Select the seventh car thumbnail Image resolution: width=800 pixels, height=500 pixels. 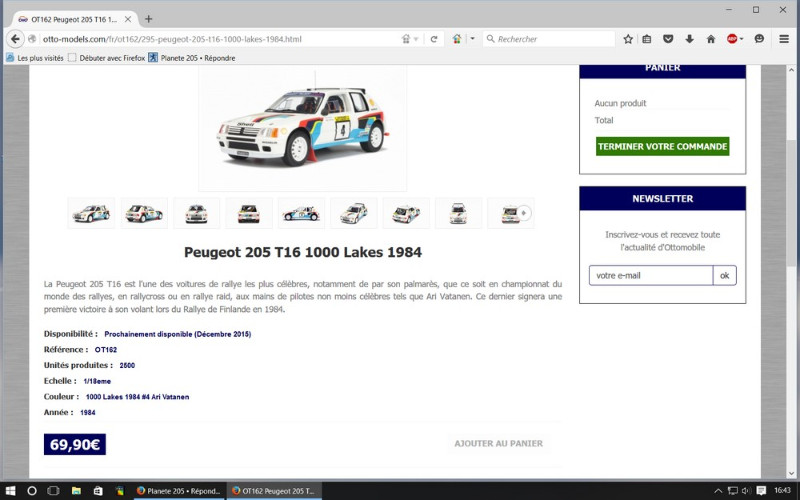406,213
